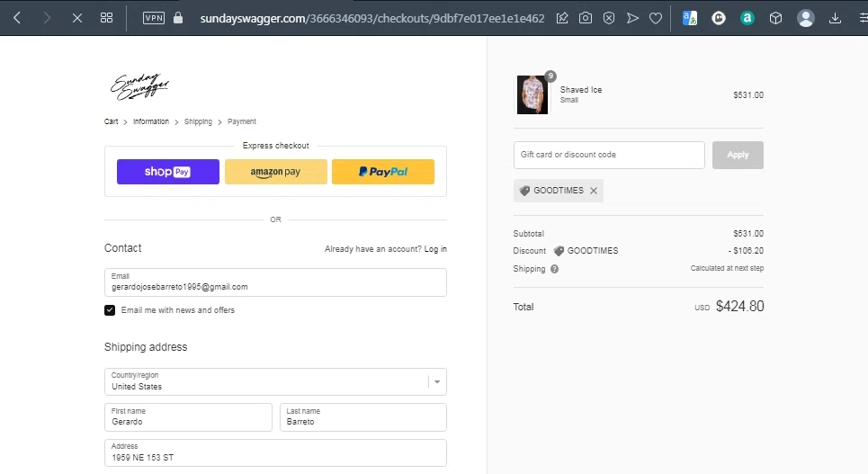The width and height of the screenshot is (868, 474).
Task: Click the Shaved Ice shirt thumbnail
Action: coord(532,94)
